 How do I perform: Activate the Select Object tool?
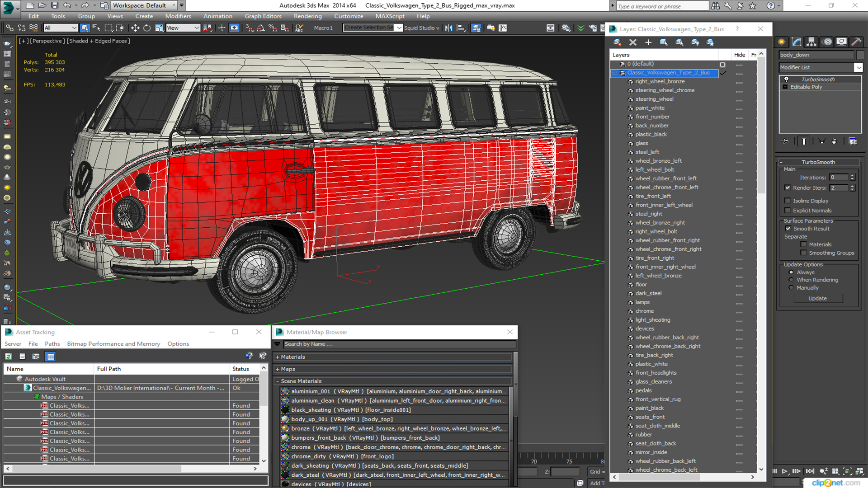tap(85, 28)
